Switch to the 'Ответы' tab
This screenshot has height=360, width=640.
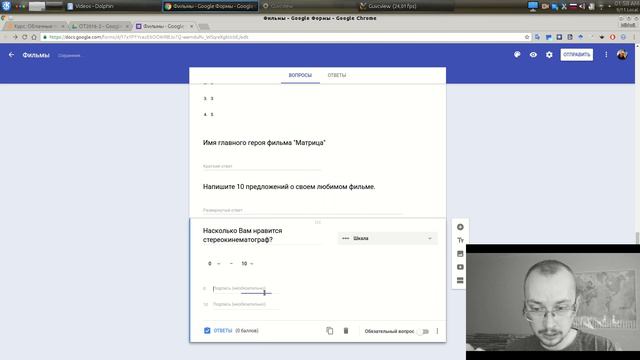click(337, 75)
